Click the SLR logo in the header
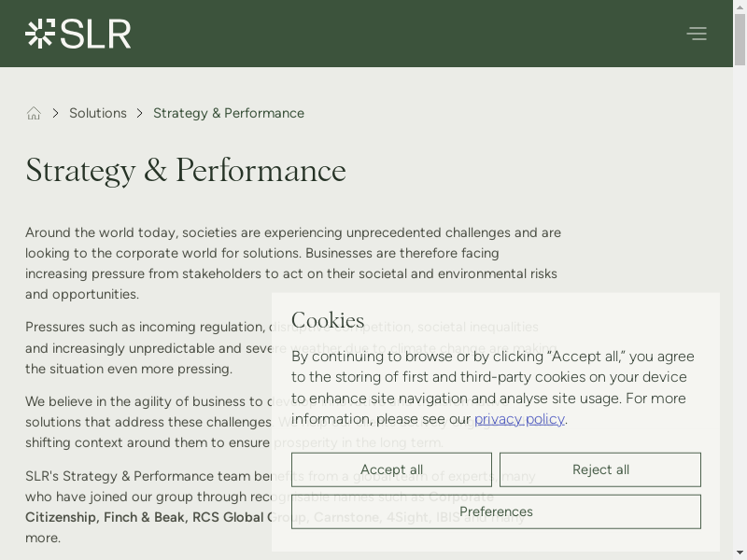 pos(78,34)
